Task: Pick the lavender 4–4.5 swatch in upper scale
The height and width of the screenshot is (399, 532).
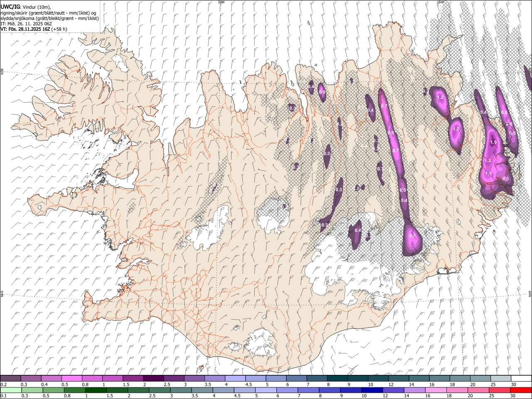Action: pyautogui.click(x=235, y=378)
